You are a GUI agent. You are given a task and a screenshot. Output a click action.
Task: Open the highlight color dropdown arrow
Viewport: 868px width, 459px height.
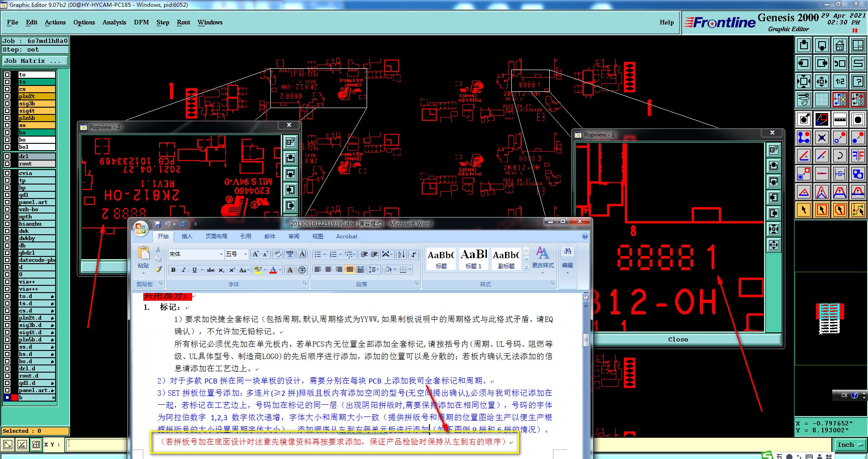265,270
